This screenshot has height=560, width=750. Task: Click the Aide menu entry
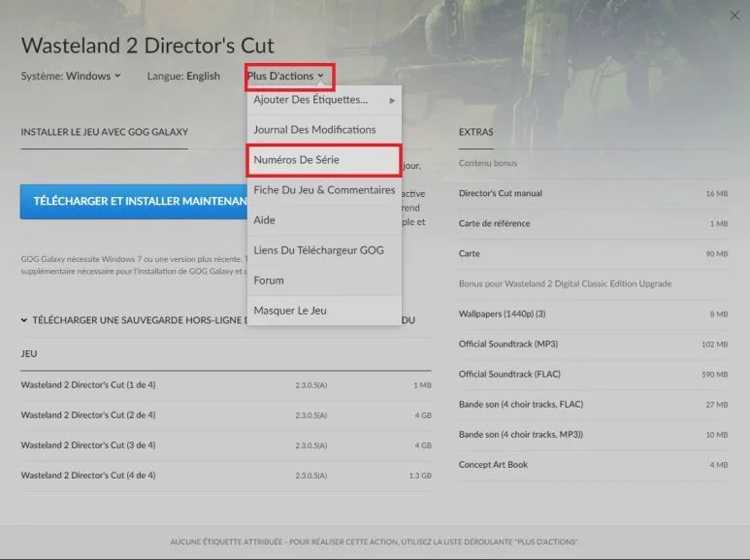265,220
